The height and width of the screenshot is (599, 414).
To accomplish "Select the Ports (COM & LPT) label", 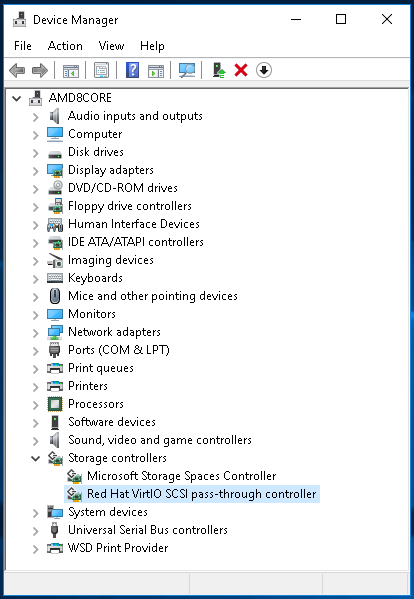I will pyautogui.click(x=119, y=350).
